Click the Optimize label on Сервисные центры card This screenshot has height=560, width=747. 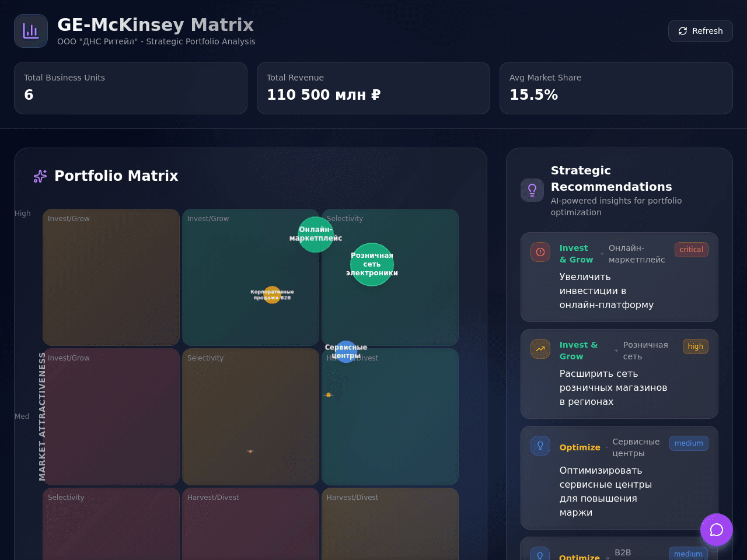[x=580, y=447]
